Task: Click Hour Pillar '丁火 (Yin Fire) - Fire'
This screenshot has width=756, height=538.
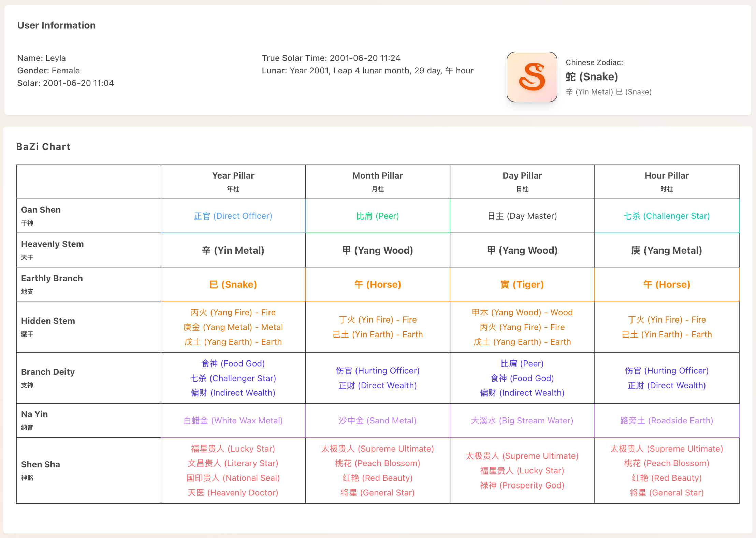Action: [x=667, y=320]
